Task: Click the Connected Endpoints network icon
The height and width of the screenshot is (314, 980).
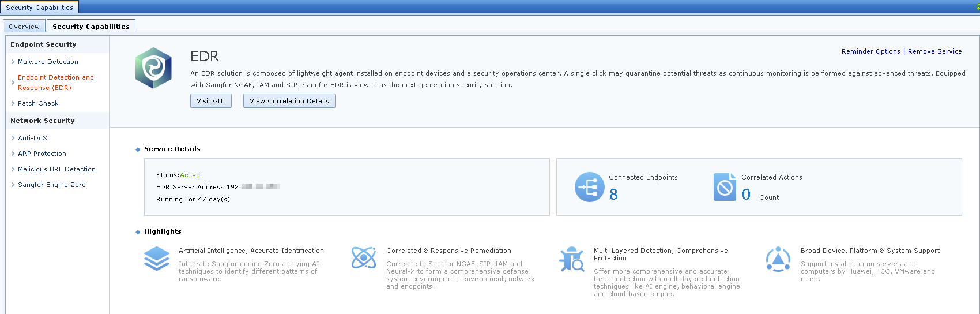Action: tap(589, 187)
